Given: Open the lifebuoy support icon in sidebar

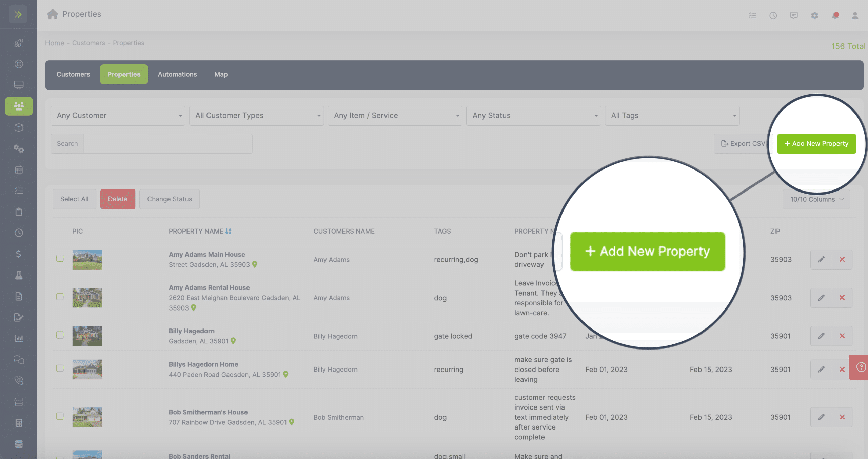Looking at the screenshot, I should click(x=19, y=64).
